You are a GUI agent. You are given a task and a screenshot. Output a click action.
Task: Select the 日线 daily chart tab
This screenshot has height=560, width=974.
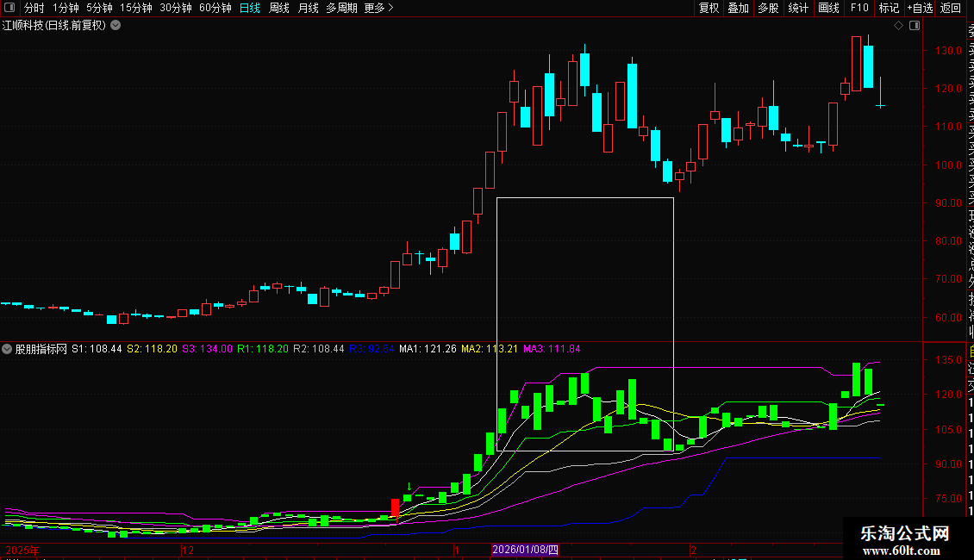pos(250,8)
